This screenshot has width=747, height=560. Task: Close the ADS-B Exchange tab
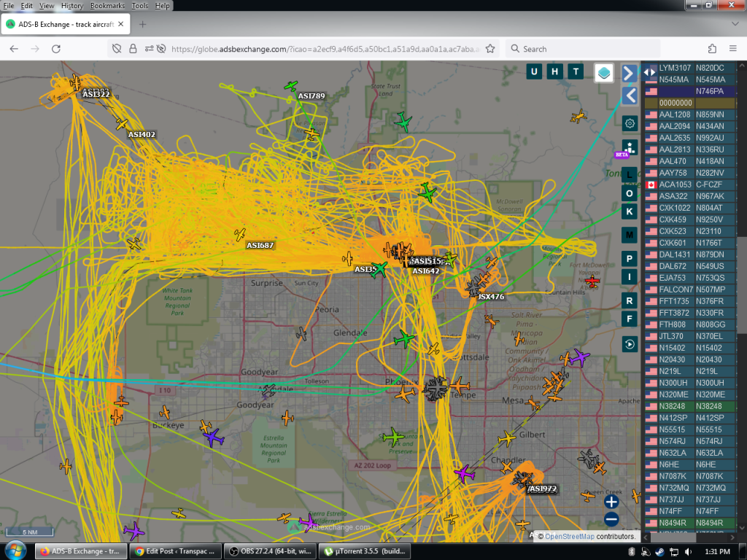[121, 24]
